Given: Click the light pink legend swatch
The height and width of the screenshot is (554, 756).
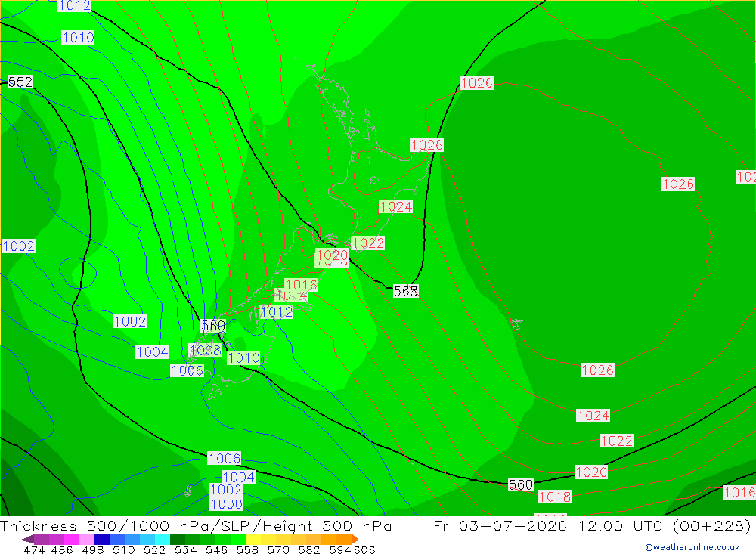Looking at the screenshot, I should [87, 539].
